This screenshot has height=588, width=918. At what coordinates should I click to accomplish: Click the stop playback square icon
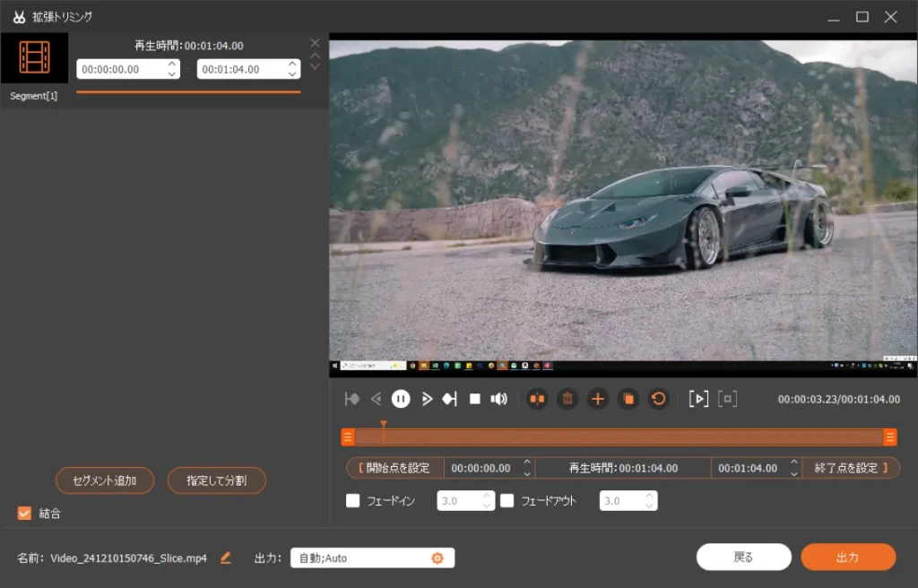475,399
